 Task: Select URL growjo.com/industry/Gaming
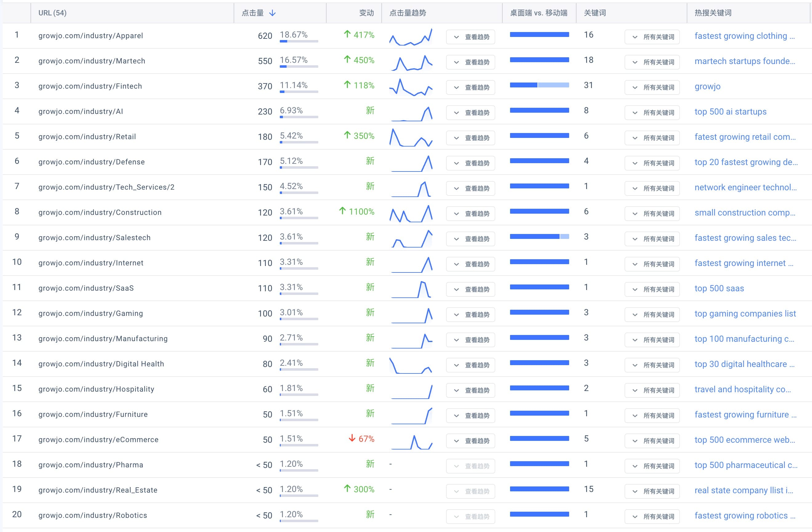coord(91,313)
